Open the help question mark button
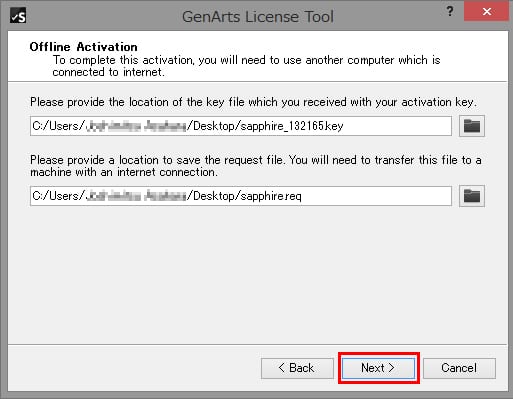The width and height of the screenshot is (513, 399). click(450, 12)
